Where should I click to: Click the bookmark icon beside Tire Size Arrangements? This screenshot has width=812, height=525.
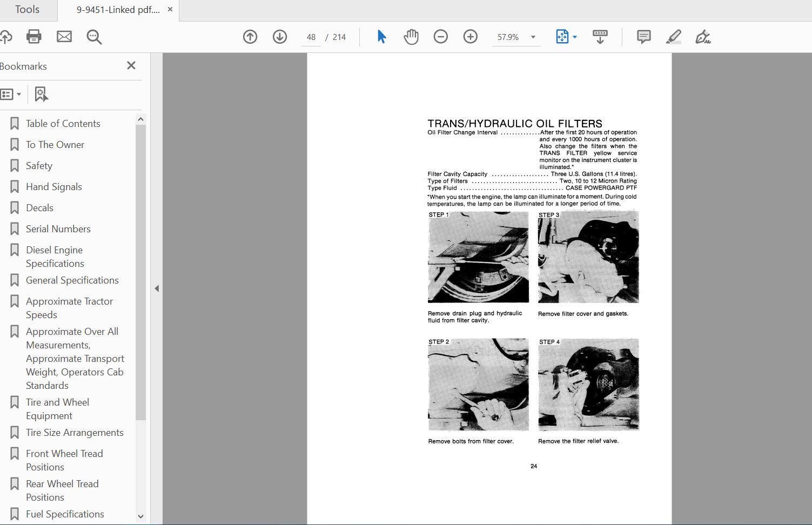click(15, 433)
